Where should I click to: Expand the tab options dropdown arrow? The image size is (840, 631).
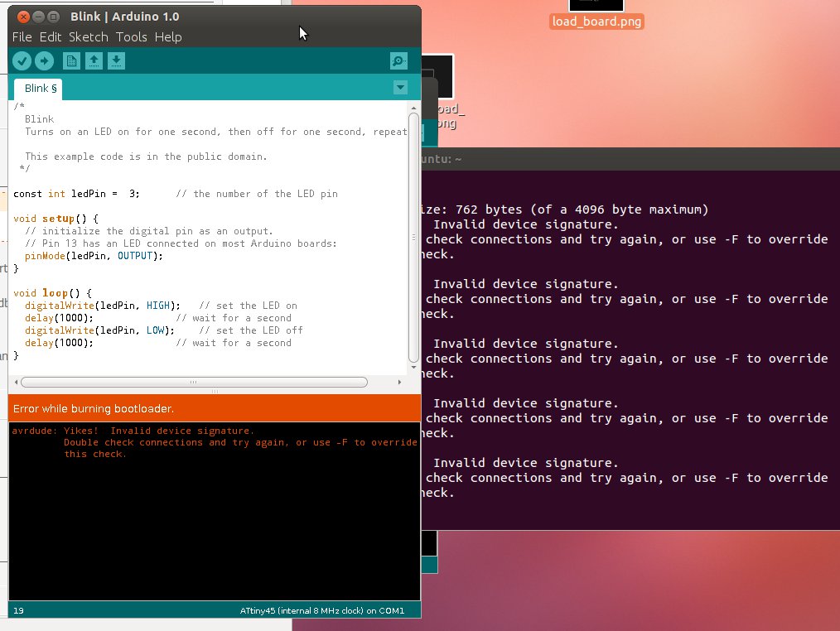coord(400,87)
